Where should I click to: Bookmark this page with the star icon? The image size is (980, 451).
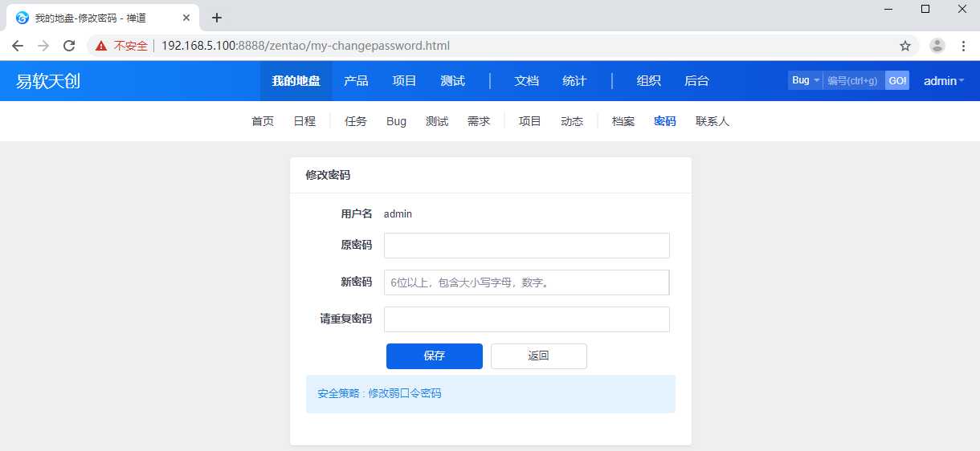[x=905, y=46]
